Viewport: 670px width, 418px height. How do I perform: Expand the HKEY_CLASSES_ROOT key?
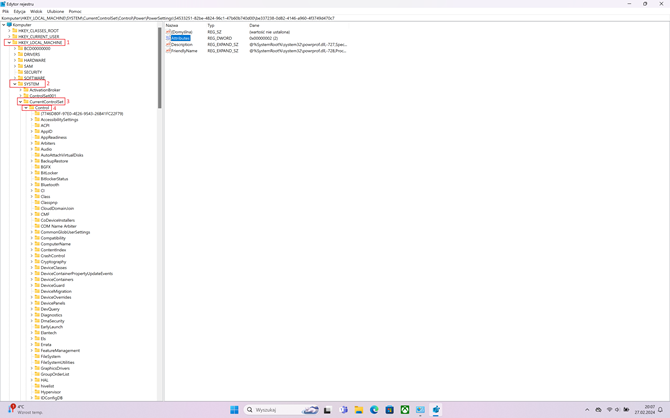click(9, 31)
